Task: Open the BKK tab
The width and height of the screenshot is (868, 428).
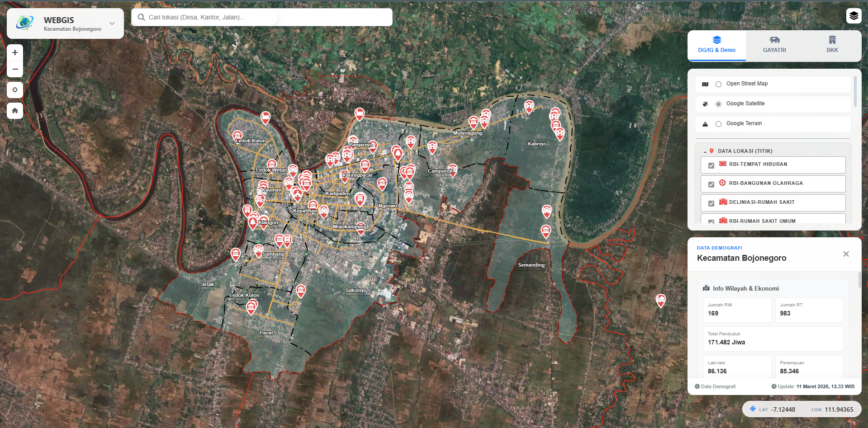Action: (832, 45)
